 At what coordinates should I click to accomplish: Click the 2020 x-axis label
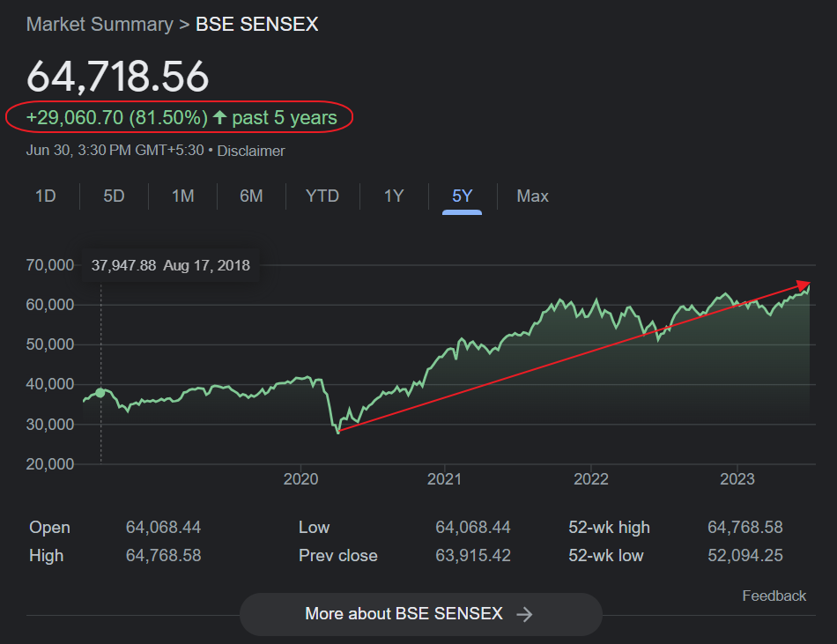300,478
